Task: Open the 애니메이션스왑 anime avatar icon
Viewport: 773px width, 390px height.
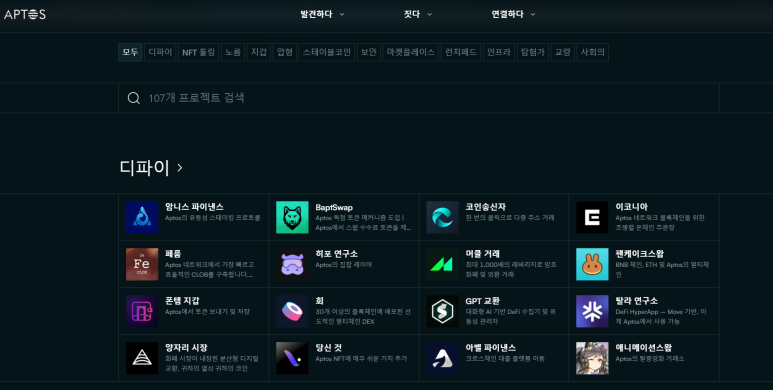Action: click(592, 358)
